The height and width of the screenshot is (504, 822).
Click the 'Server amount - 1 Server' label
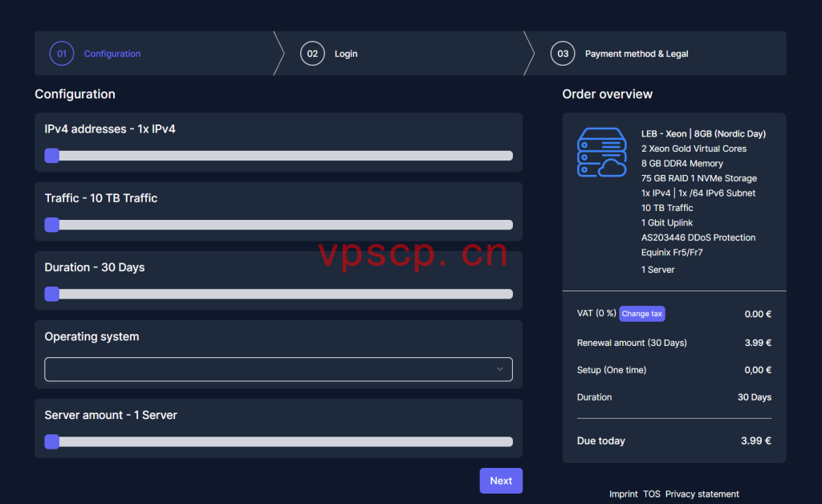click(111, 415)
